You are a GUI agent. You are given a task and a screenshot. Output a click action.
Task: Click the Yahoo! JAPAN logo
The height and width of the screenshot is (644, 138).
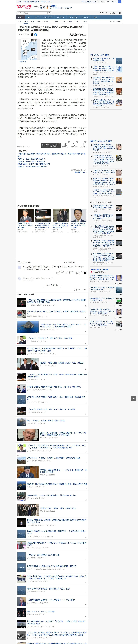pyautogui.click(x=24, y=7)
